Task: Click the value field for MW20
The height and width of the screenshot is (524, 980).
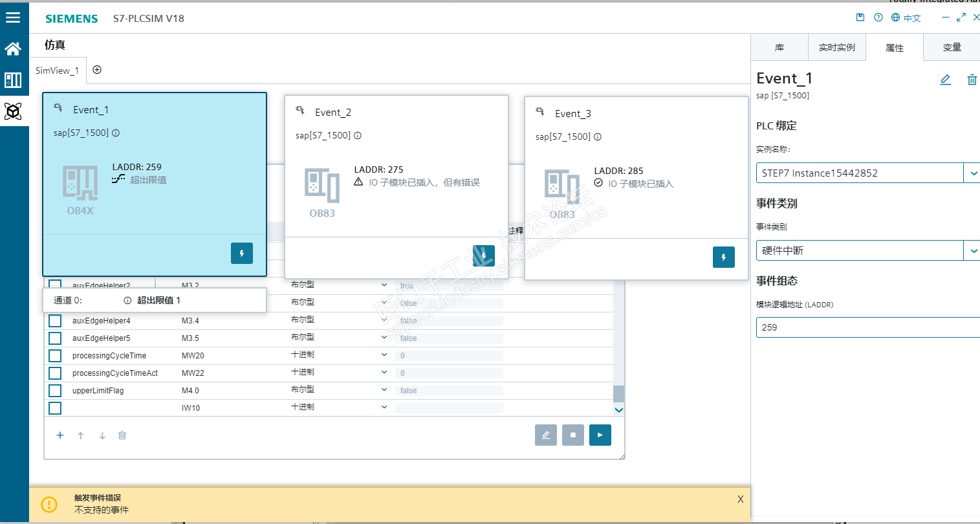Action: (x=449, y=356)
